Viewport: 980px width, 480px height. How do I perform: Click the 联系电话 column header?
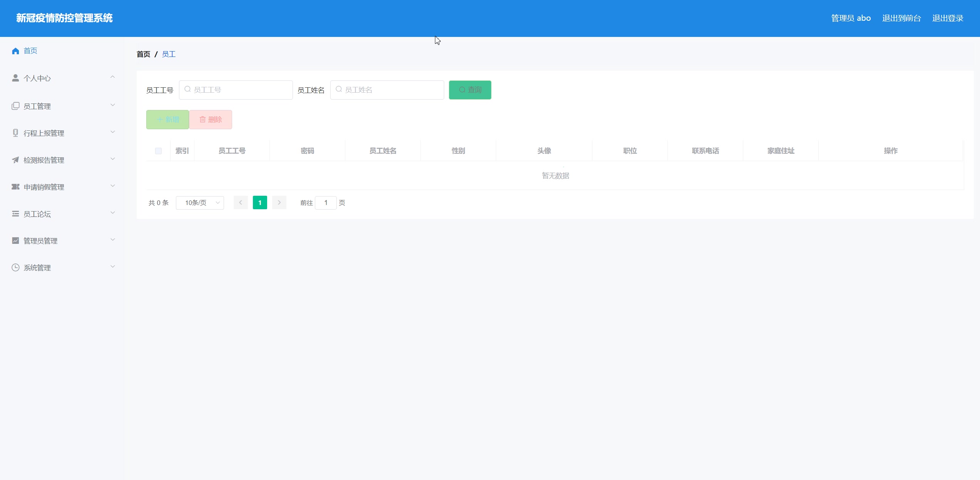[x=706, y=151]
